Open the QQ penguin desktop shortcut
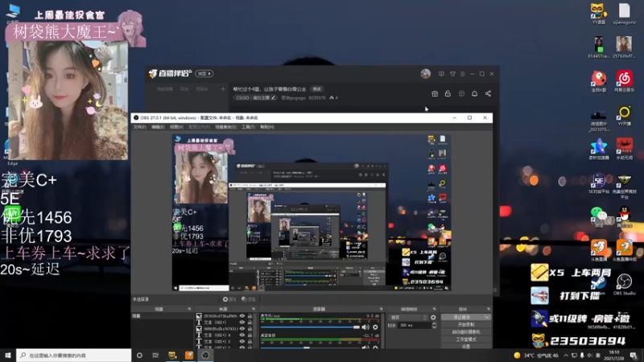644x362 pixels. [x=624, y=216]
